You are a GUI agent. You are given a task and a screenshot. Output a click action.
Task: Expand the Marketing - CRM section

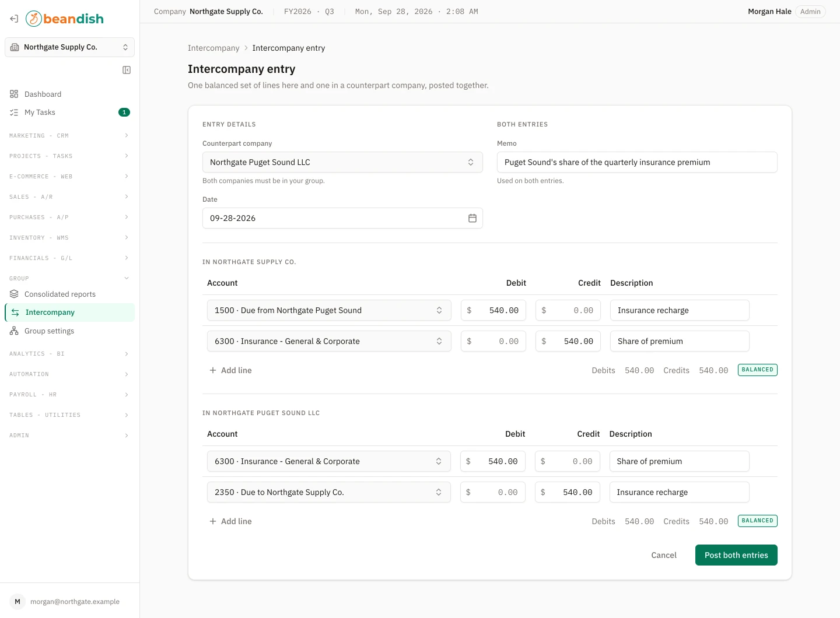69,135
